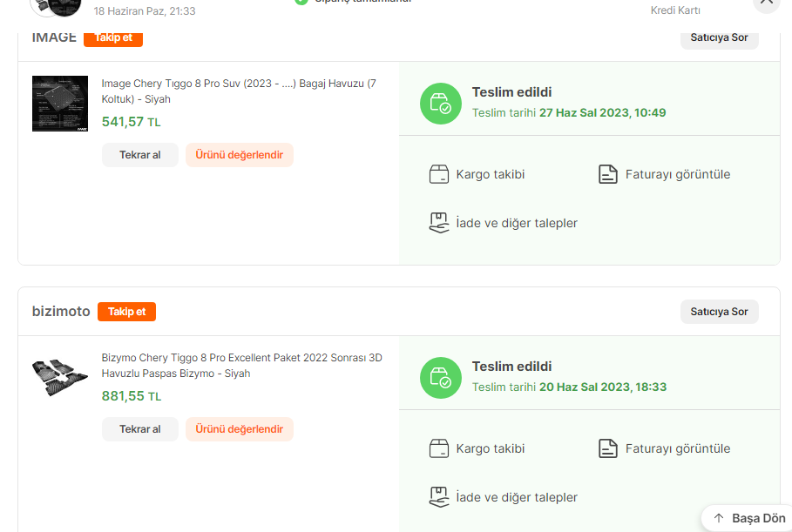Return to top with Başa Dön
Viewport: 792px width, 532px height.
[748, 518]
